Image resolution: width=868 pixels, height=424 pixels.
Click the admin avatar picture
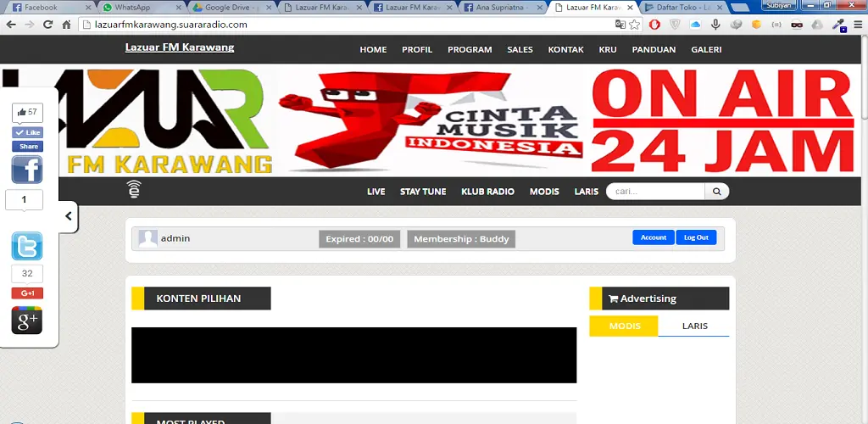coord(147,238)
